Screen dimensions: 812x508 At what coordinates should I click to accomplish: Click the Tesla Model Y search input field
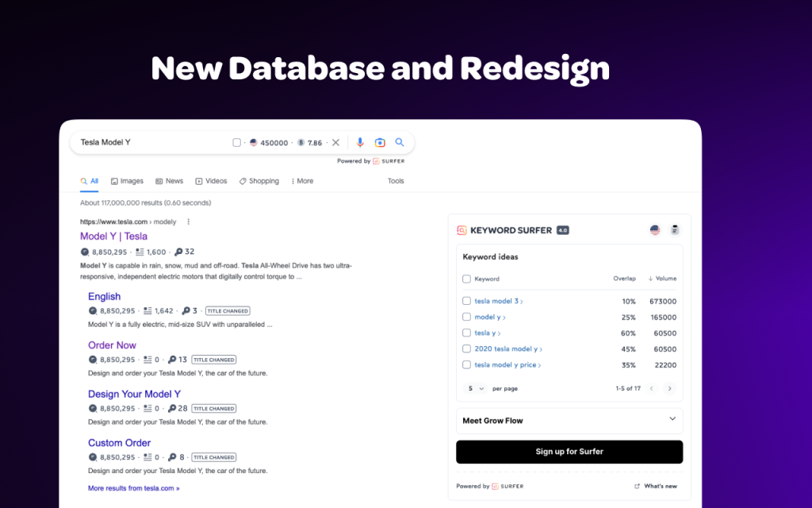tap(151, 143)
